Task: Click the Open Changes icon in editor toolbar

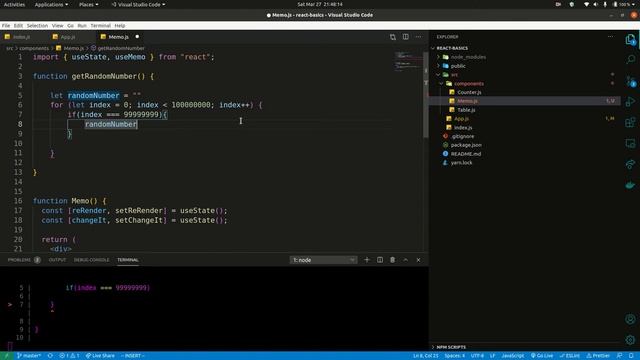Action: 393,37
